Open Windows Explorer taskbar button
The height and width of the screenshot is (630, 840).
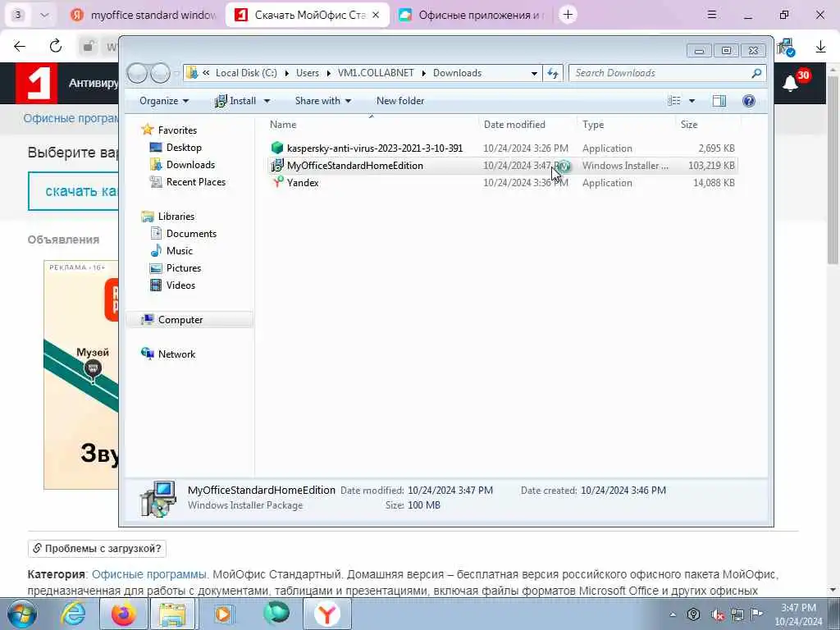click(172, 614)
